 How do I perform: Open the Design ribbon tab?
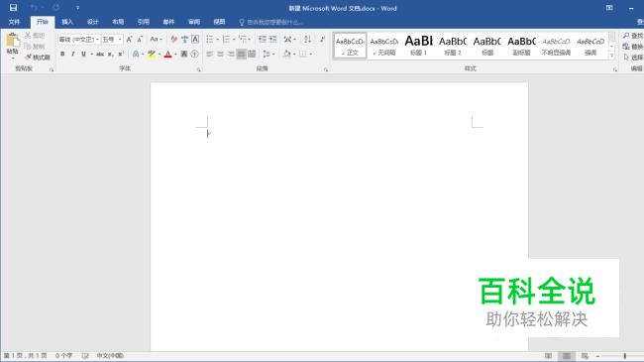click(x=93, y=22)
